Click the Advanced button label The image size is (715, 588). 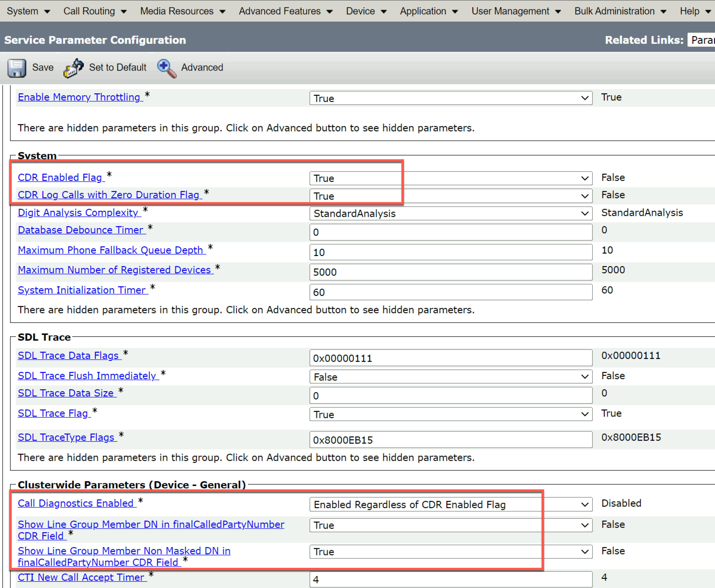[x=202, y=67]
